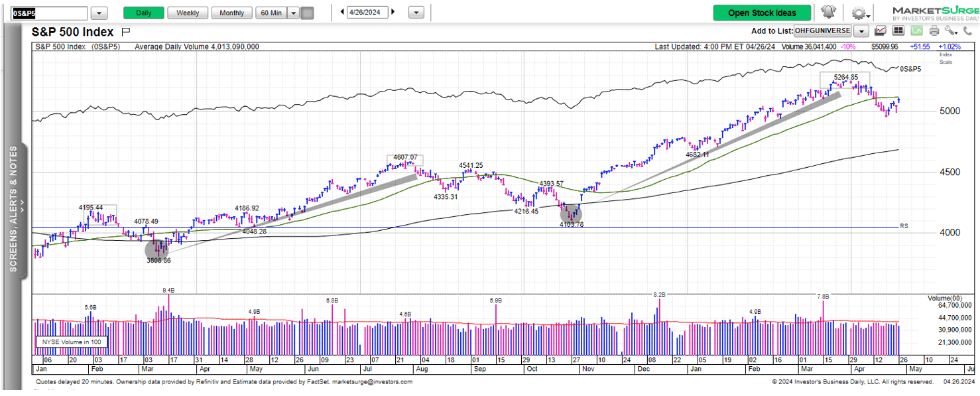The image size is (980, 396).
Task: Select the green technical chart icon
Action: point(916,30)
